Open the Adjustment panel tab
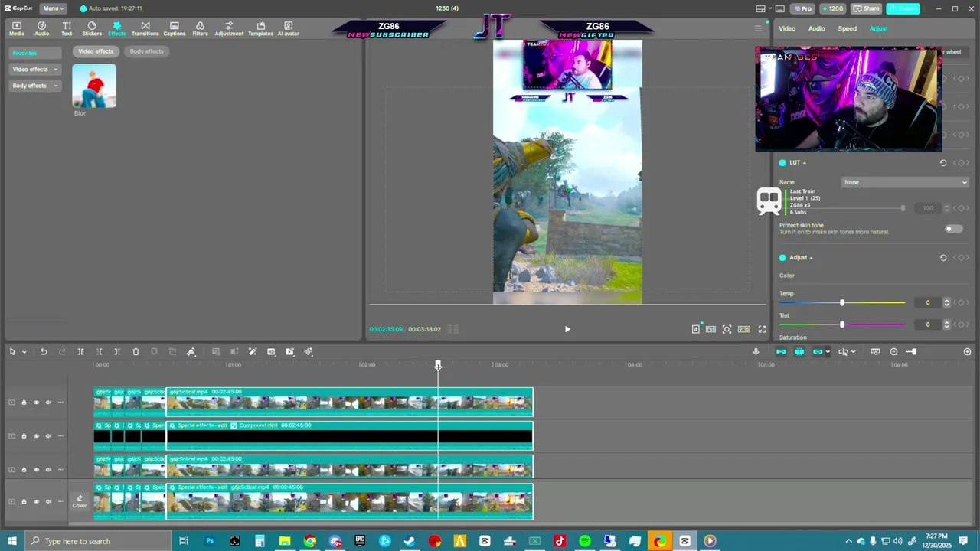The height and width of the screenshot is (551, 980). click(229, 28)
